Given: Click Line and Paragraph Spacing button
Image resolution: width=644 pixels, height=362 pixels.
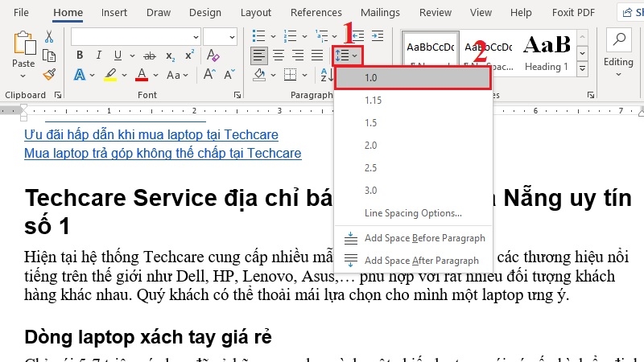Looking at the screenshot, I should coord(348,56).
